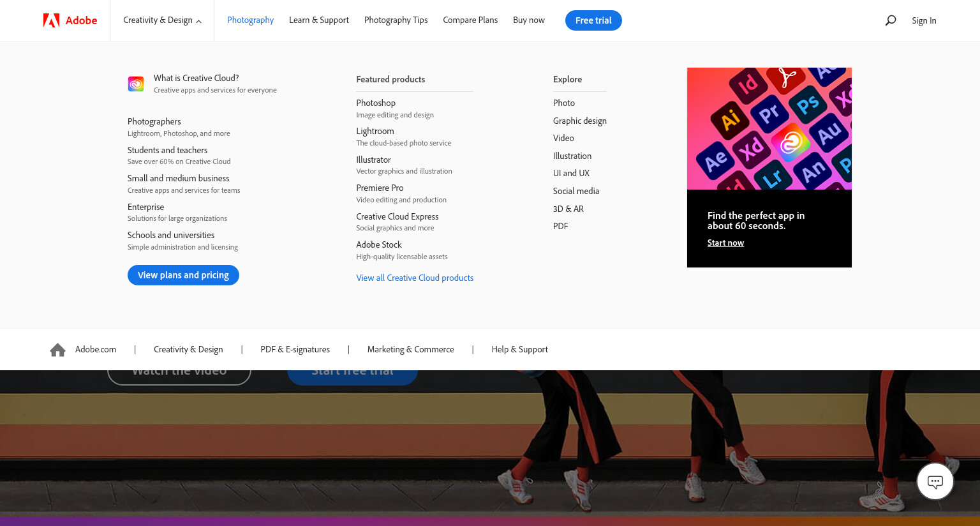Open UI and UX link
Viewport: 980px width, 526px height.
pyautogui.click(x=571, y=173)
